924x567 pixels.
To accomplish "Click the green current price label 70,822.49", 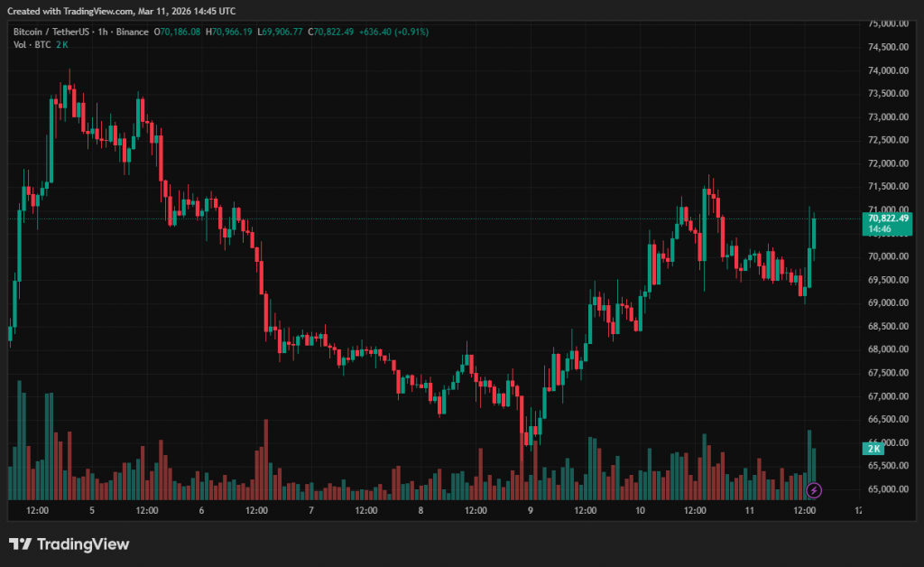I will [x=888, y=218].
